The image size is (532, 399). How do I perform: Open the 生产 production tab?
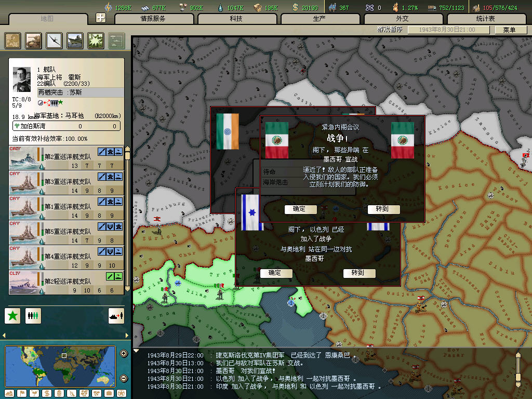[320, 19]
